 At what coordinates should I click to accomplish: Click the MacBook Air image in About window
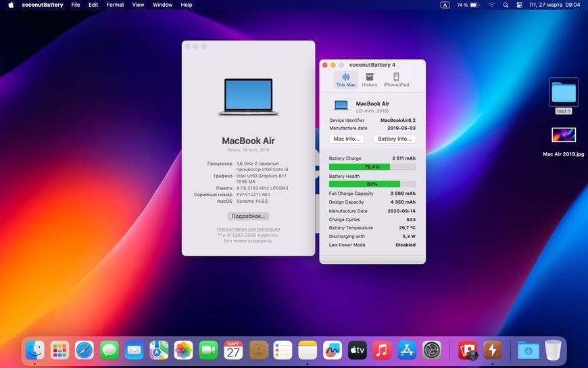point(248,97)
